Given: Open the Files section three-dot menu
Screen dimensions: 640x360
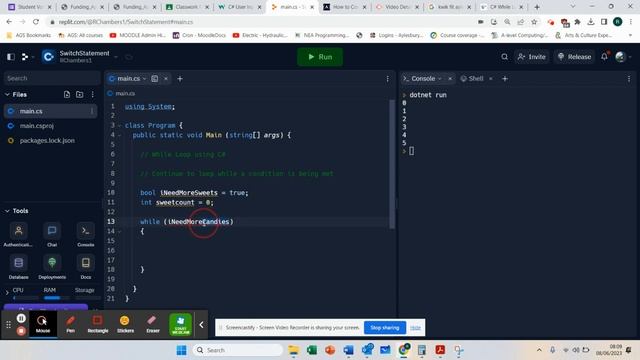Looking at the screenshot, I should click(x=93, y=94).
